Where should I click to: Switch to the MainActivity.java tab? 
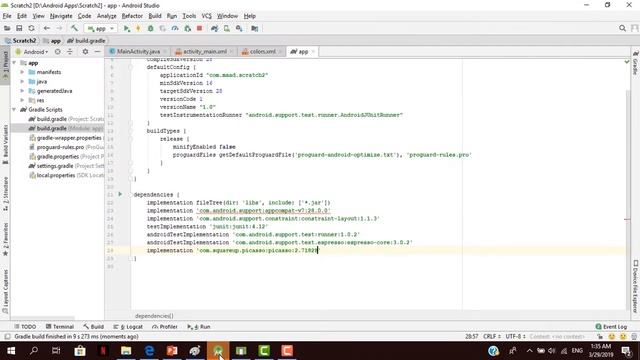point(138,52)
